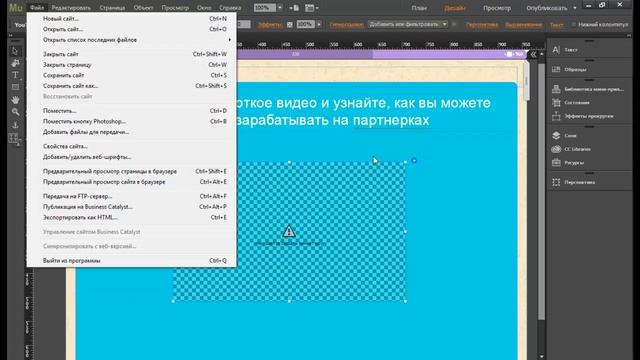Choose site preview in browser entry

pyautogui.click(x=131, y=182)
